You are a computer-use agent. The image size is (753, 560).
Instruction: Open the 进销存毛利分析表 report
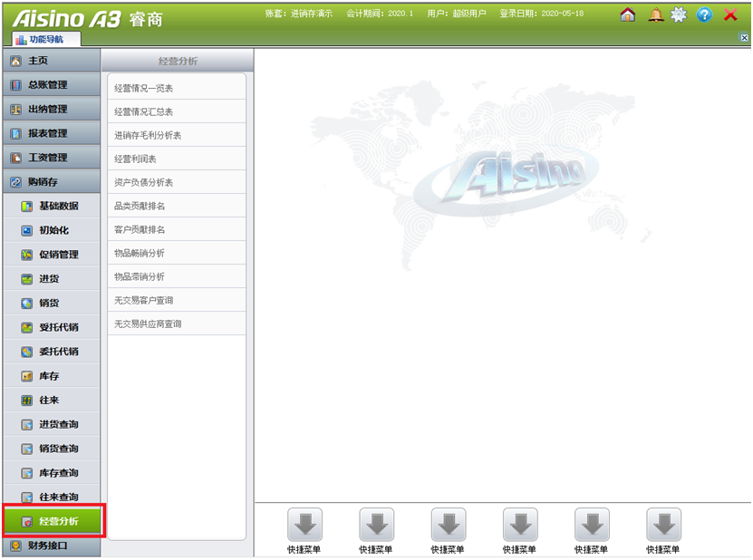click(148, 135)
